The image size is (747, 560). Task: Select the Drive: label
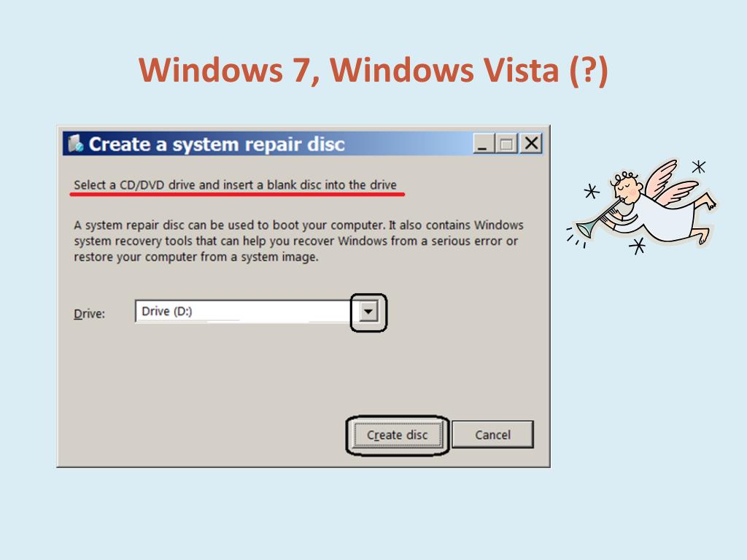point(89,314)
